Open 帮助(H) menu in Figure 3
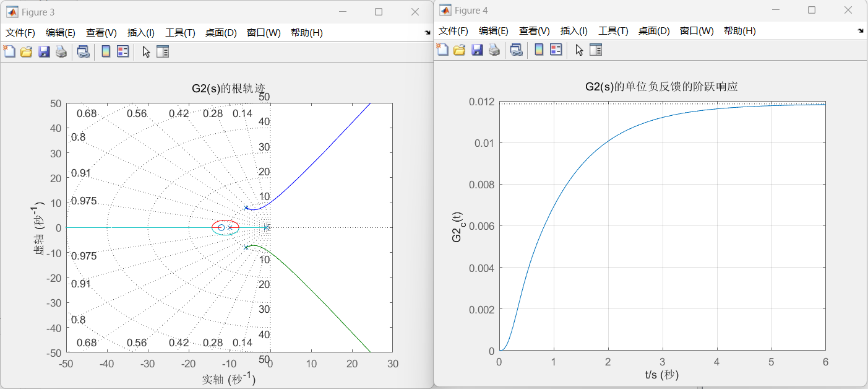The width and height of the screenshot is (868, 389). point(307,33)
